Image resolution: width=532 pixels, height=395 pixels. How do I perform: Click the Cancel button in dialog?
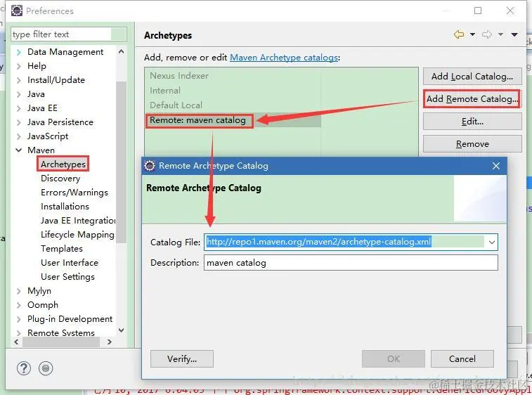(x=462, y=359)
